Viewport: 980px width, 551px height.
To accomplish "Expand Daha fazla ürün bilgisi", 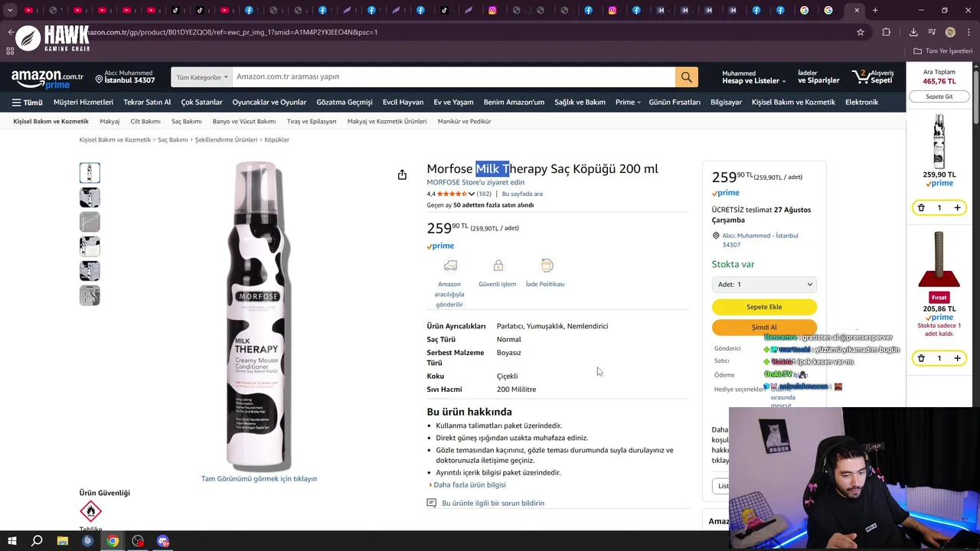I will point(468,484).
